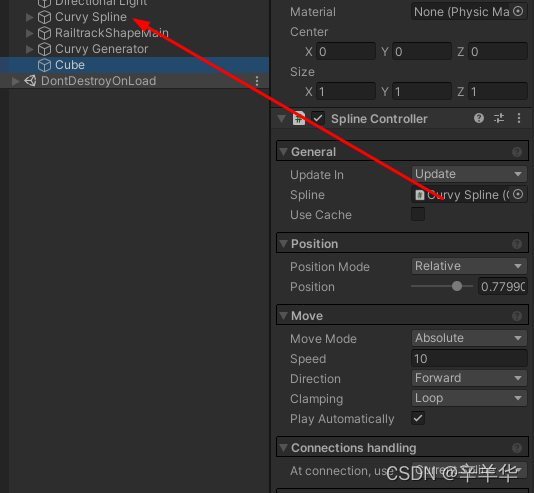534x493 pixels.
Task: Click the Cube object's cube icon
Action: click(x=44, y=65)
